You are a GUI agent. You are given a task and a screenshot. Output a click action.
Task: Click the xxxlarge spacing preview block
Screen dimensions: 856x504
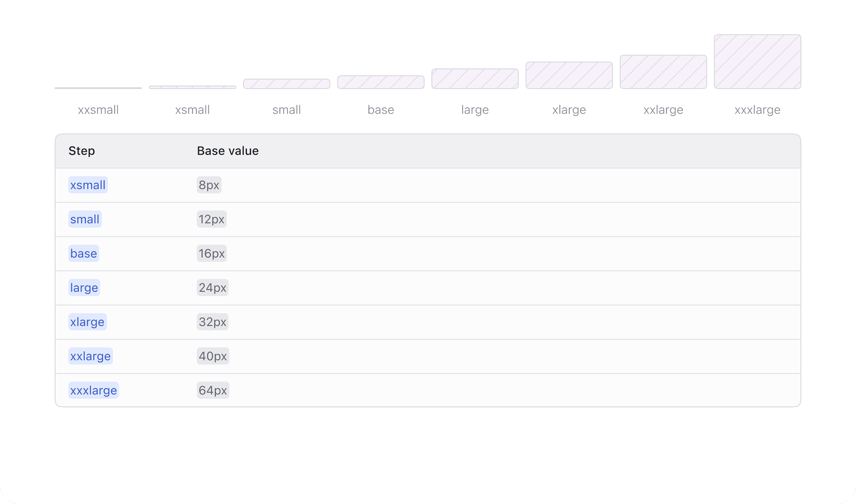click(757, 61)
